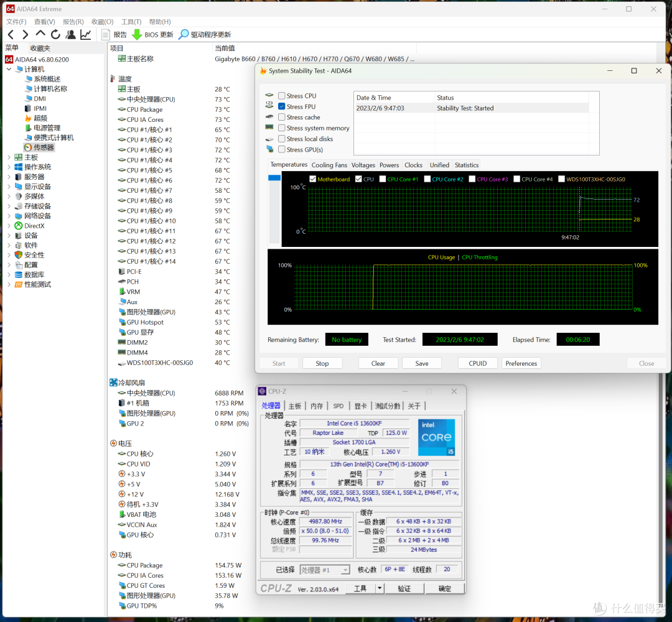The width and height of the screenshot is (672, 622).
Task: Click the CPU-Z 确定 button
Action: [x=444, y=588]
